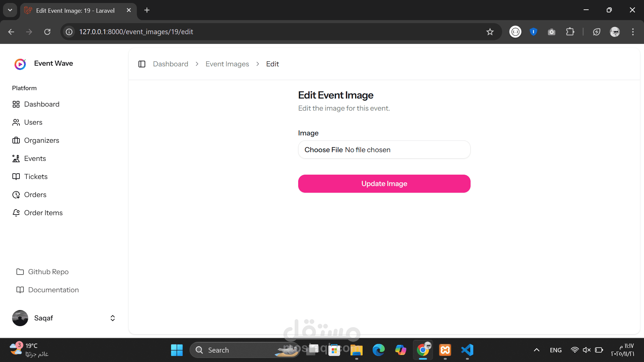Open the Organizers section
Viewport: 644px width, 362px height.
click(42, 140)
